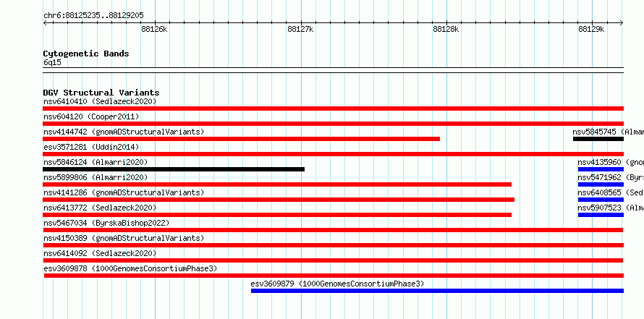The image size is (644, 319).
Task: Open esv3609879 (1000GenomesConsortiumPhase3) label
Action: [x=337, y=284]
